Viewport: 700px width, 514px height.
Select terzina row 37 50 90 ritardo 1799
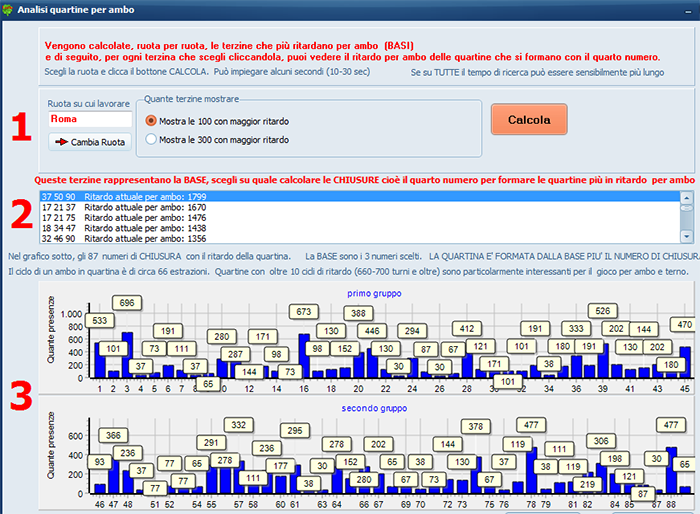360,196
